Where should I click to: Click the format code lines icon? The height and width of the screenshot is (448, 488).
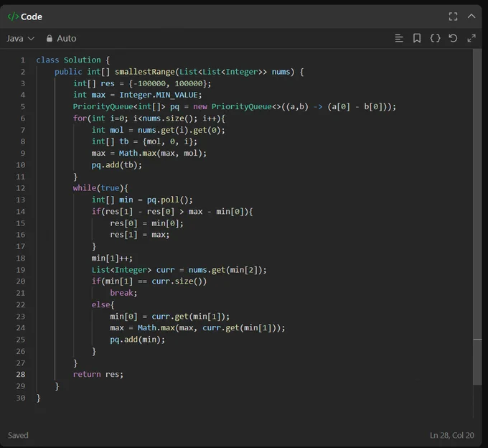[x=399, y=38]
